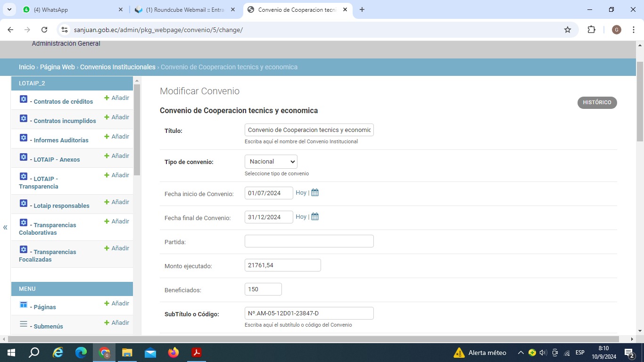The width and height of the screenshot is (644, 362).
Task: Click Hoy link for Fecha inicio de Convenio
Action: click(x=301, y=193)
